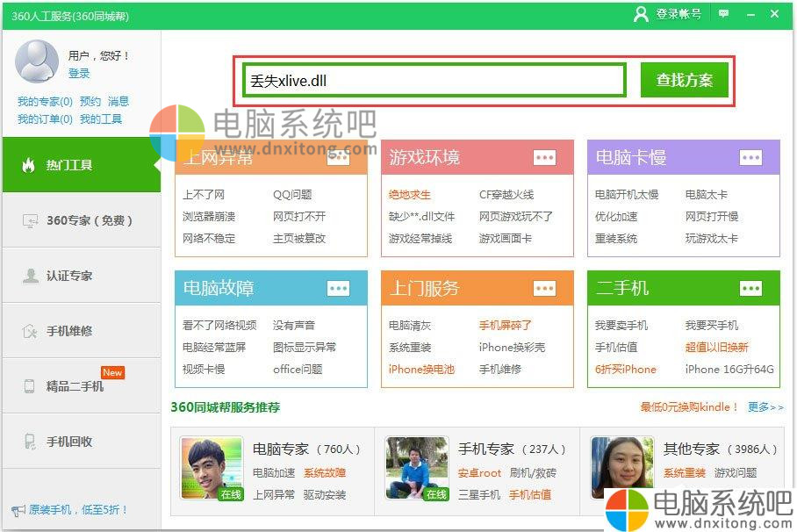Select 电脑开机太慢 under 电脑卡慢
The image size is (797, 532).
[x=627, y=195]
